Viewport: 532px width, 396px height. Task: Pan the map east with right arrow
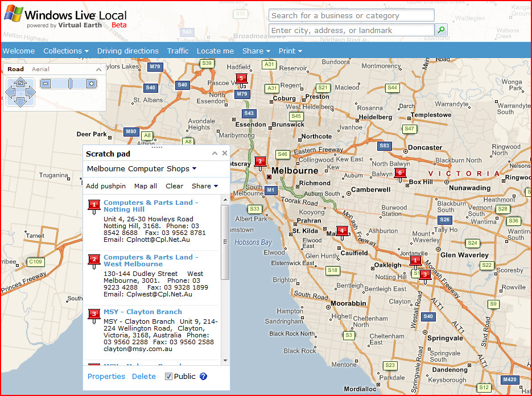31,92
